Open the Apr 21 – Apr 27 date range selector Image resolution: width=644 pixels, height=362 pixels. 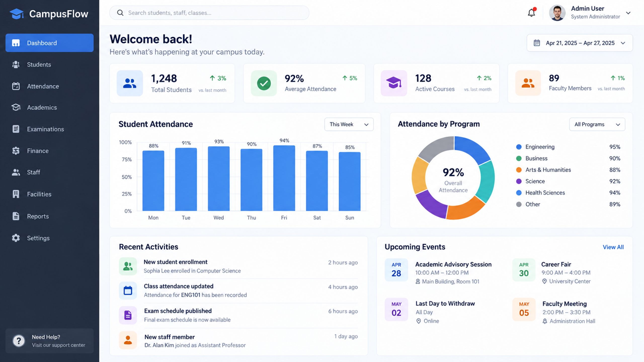580,43
